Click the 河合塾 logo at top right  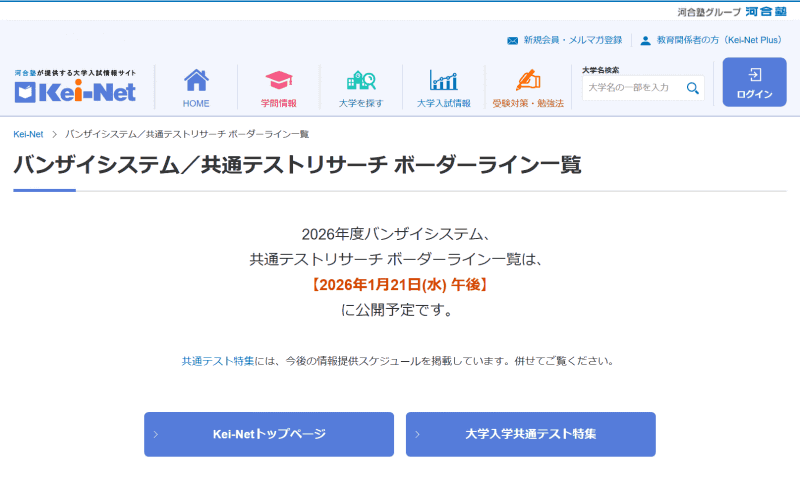pyautogui.click(x=766, y=11)
